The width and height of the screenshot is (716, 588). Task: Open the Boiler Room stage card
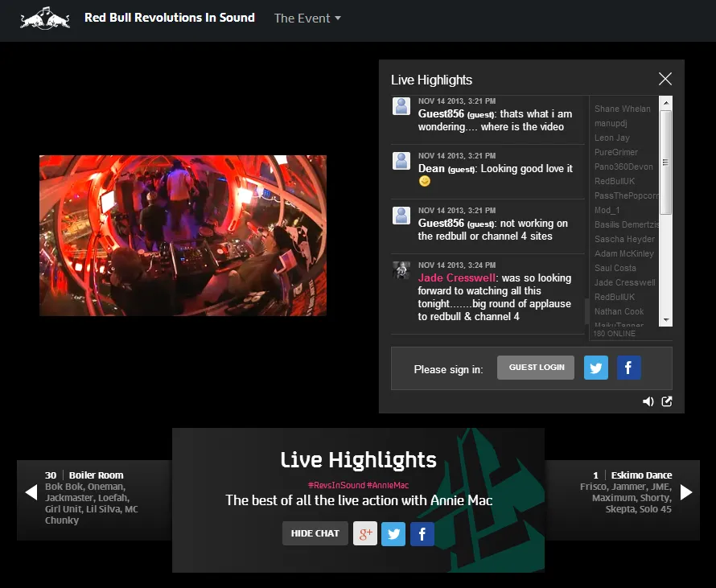94,500
